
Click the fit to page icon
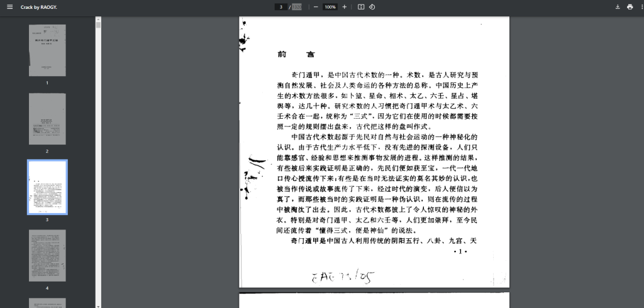point(361,7)
